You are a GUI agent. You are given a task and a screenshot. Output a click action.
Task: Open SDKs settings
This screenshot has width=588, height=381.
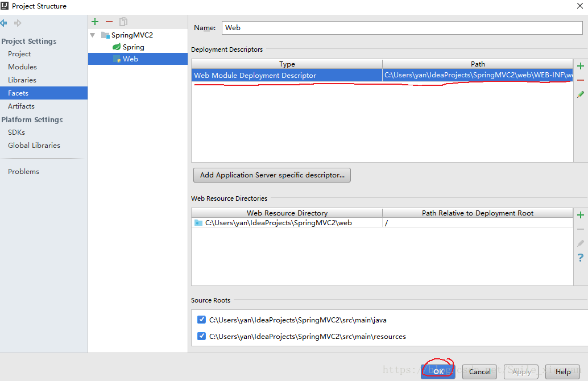[16, 132]
